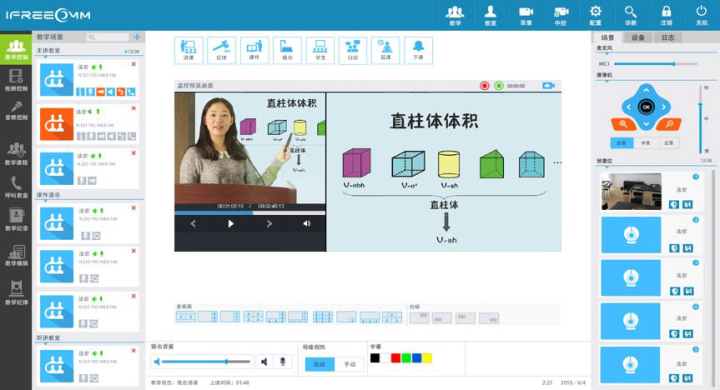Click the 注销 logout lock icon
The width and height of the screenshot is (720, 390).
pyautogui.click(x=666, y=15)
